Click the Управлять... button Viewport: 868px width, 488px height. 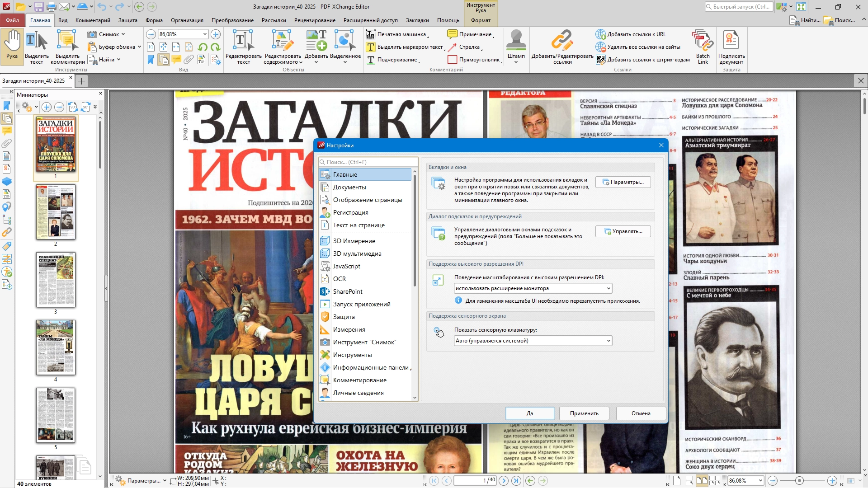[623, 231]
